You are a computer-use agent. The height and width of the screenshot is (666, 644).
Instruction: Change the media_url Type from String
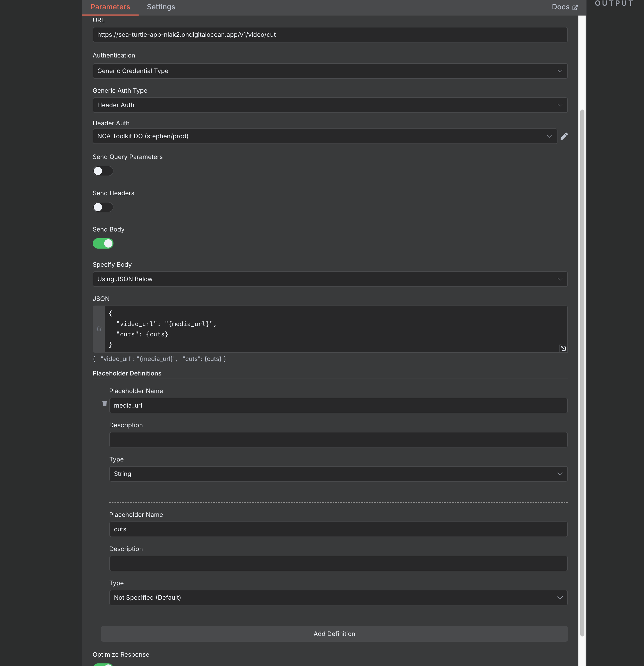tap(338, 474)
